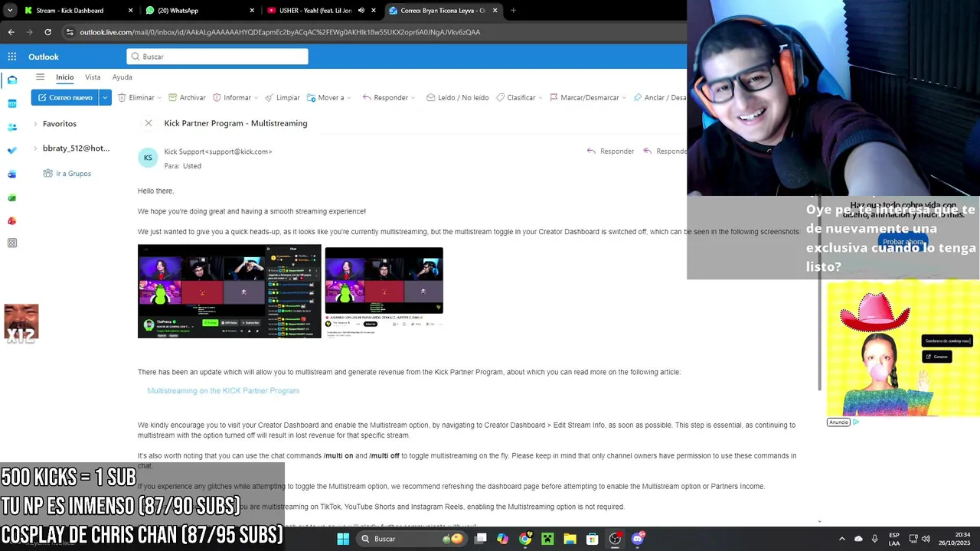Click the KS sender avatar
This screenshot has height=551, width=980.
click(x=148, y=158)
